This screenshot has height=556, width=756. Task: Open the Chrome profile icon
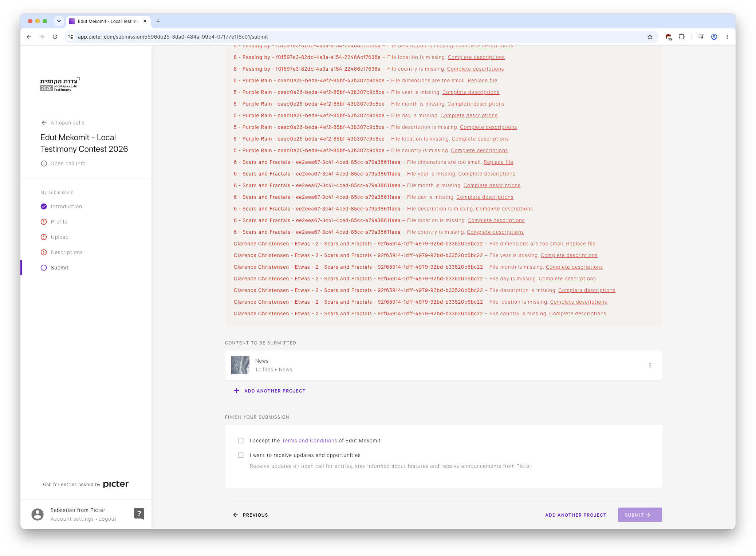[714, 37]
